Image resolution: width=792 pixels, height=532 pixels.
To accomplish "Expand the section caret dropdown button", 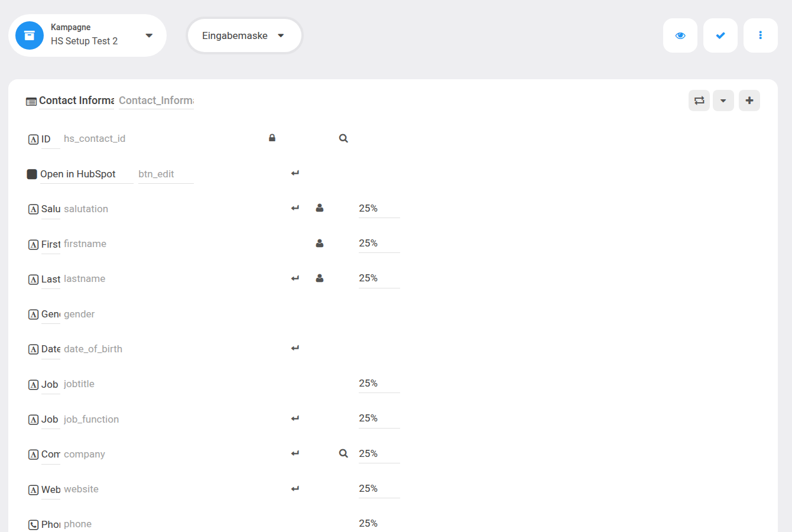I will [x=723, y=100].
